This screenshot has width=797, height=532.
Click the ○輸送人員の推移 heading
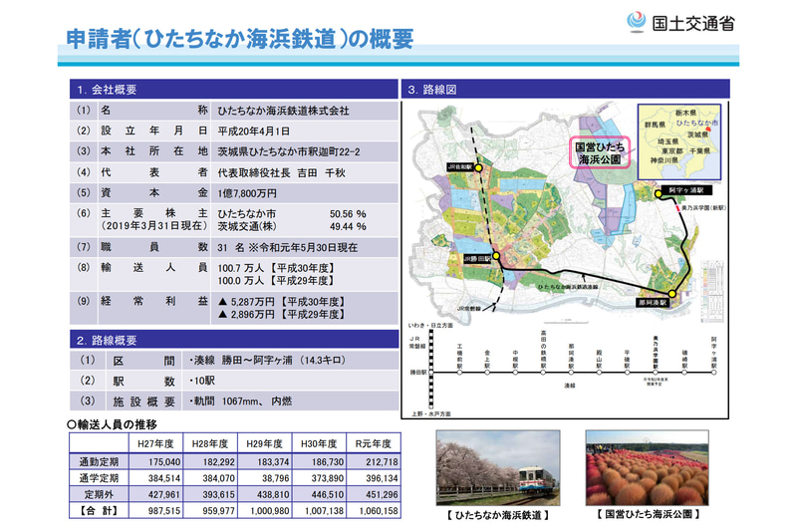pos(113,424)
